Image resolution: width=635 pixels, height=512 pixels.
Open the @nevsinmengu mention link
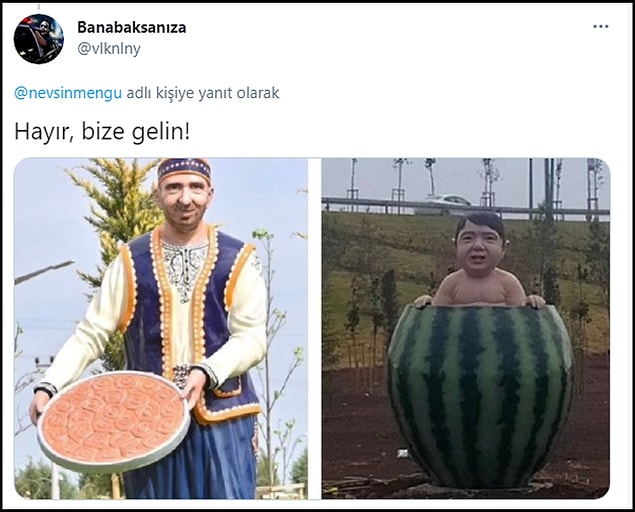click(x=68, y=93)
